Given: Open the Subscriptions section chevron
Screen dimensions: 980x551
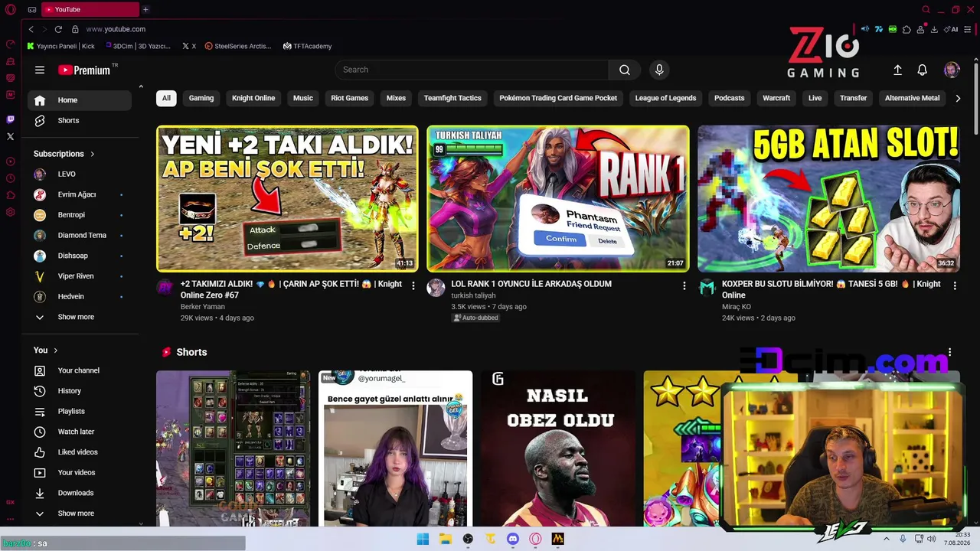Looking at the screenshot, I should (93, 154).
